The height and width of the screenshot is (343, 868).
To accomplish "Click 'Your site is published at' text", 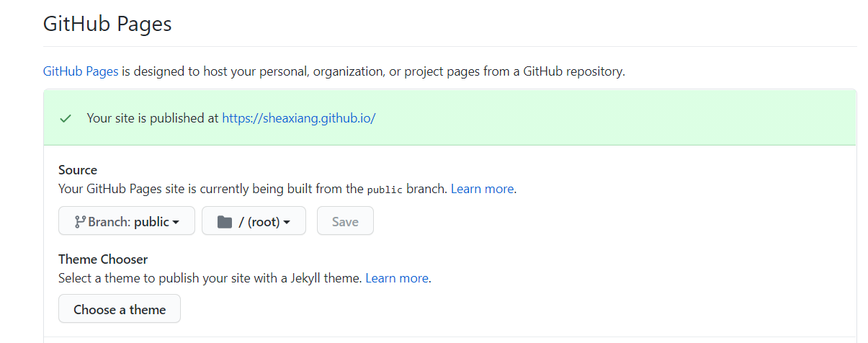I will (153, 118).
